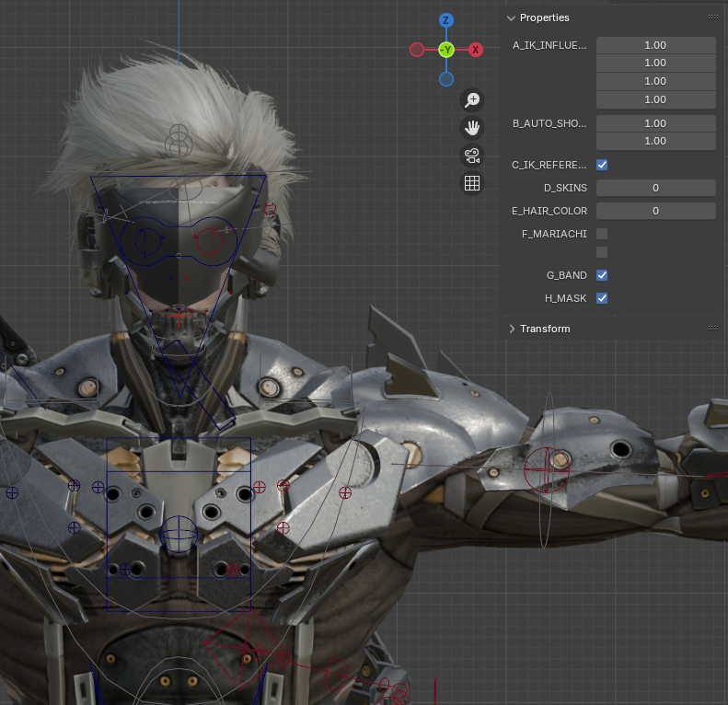
Task: Switch orthographic/perspective grid icon
Action: tap(472, 183)
